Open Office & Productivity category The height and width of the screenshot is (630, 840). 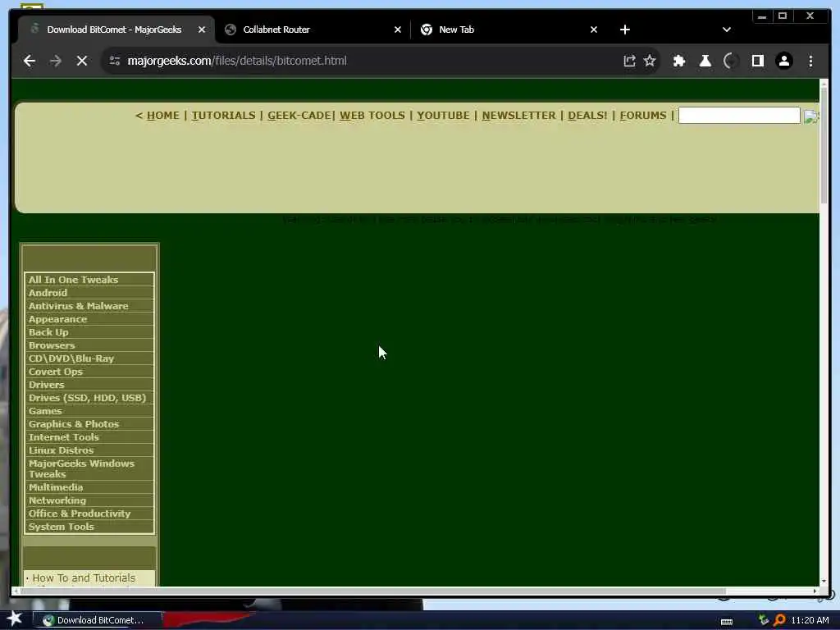[80, 514]
